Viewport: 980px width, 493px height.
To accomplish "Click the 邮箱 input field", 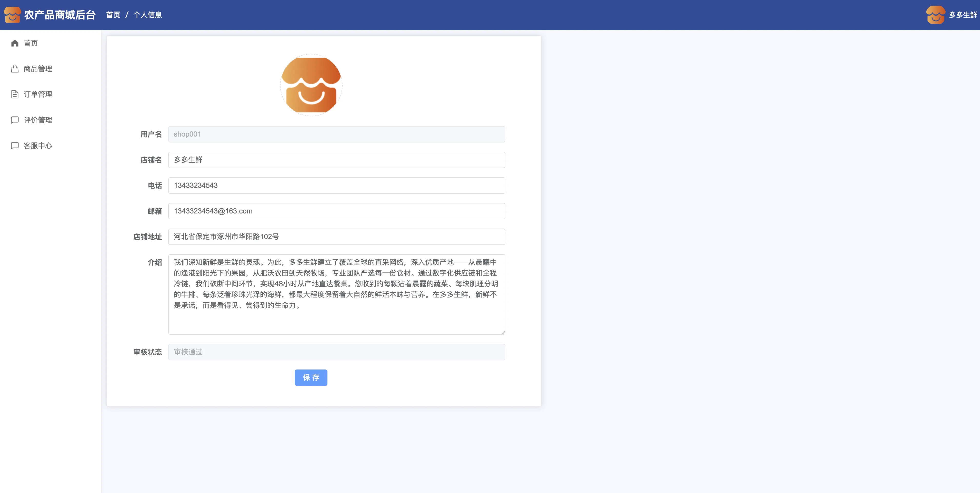I will coord(336,211).
